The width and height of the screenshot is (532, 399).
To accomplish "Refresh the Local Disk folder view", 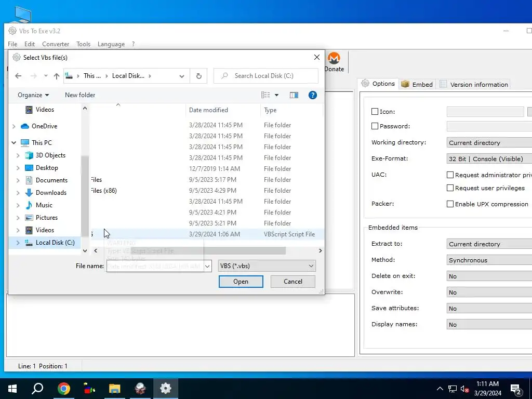I will point(199,76).
